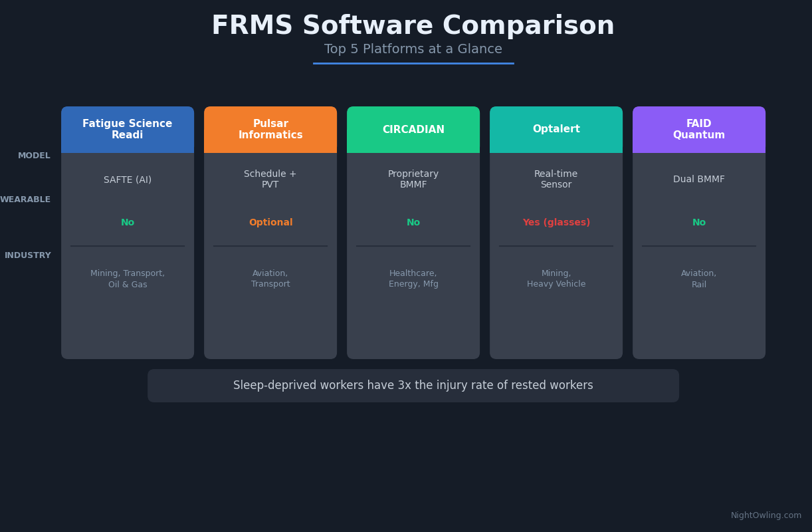Click the MODEL row label
The height and width of the screenshot is (532, 812).
(x=34, y=156)
